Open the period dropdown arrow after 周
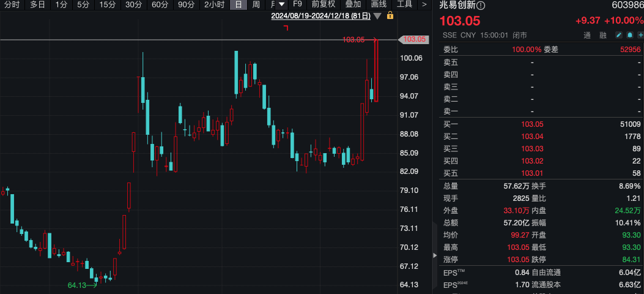This screenshot has width=644, height=294. tap(281, 5)
